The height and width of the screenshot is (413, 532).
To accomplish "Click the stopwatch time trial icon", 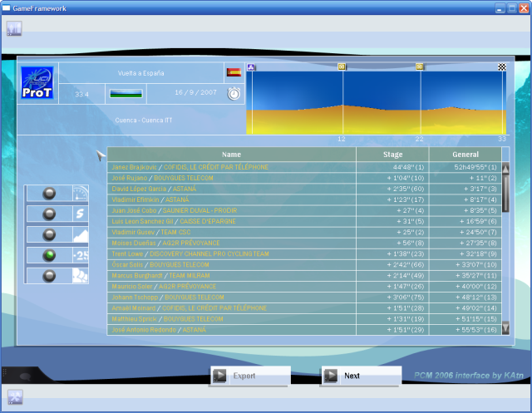I will click(x=234, y=93).
